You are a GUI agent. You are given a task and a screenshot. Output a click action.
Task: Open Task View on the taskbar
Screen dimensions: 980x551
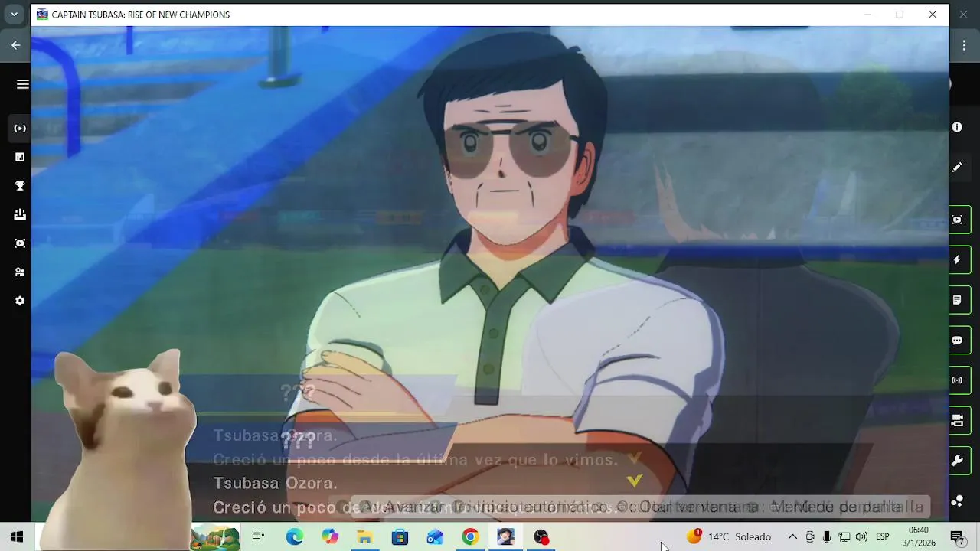coord(258,537)
